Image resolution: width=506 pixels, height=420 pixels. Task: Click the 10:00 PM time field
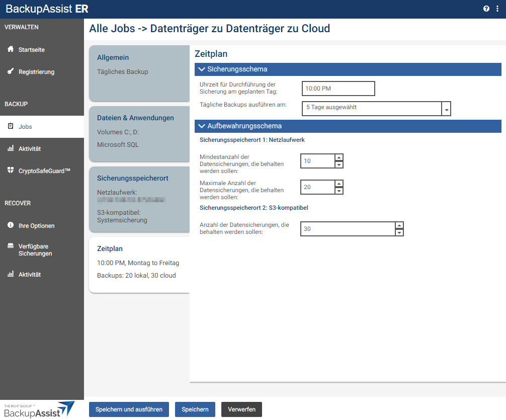click(x=338, y=89)
